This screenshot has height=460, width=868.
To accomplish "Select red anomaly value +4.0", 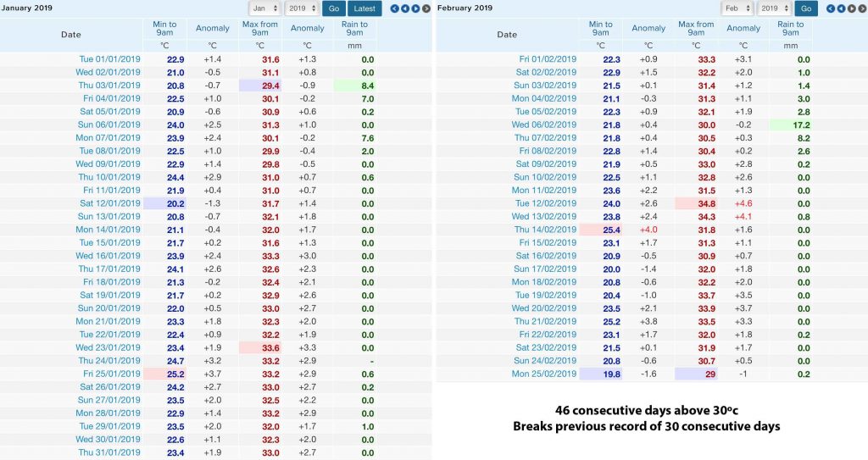I will point(648,230).
